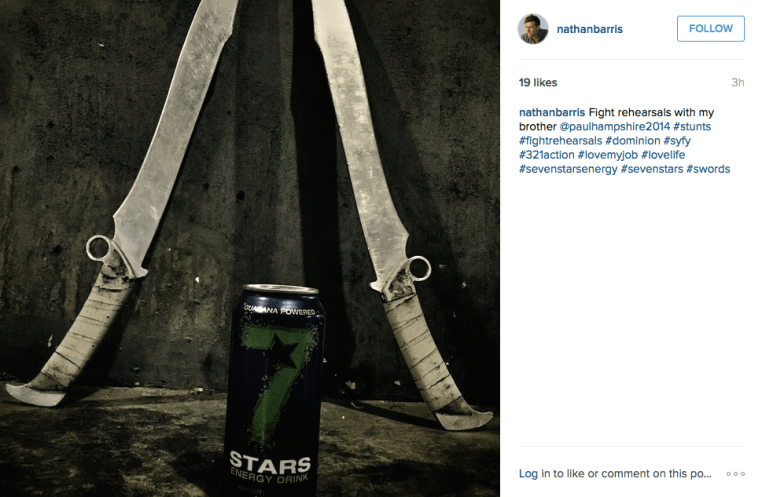This screenshot has height=497, width=762.
Task: Open the #syfy hashtag
Action: (677, 141)
